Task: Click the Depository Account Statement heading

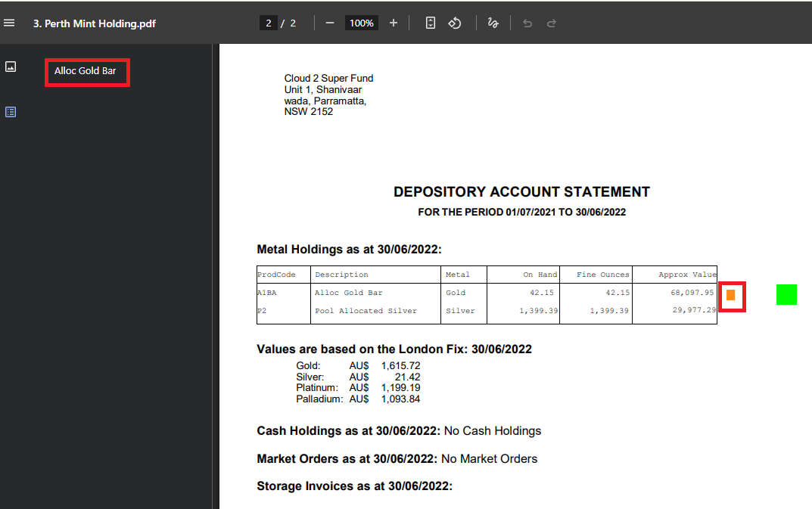Action: (521, 192)
